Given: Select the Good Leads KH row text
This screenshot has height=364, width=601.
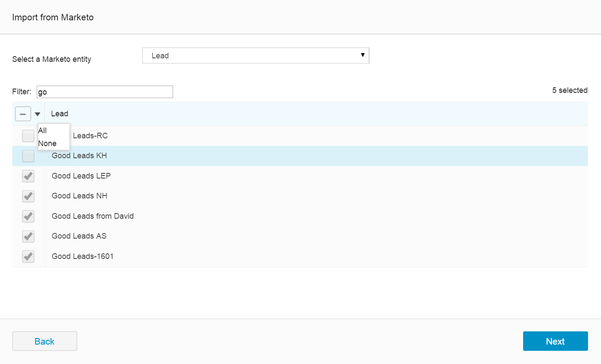Looking at the screenshot, I should coord(79,156).
